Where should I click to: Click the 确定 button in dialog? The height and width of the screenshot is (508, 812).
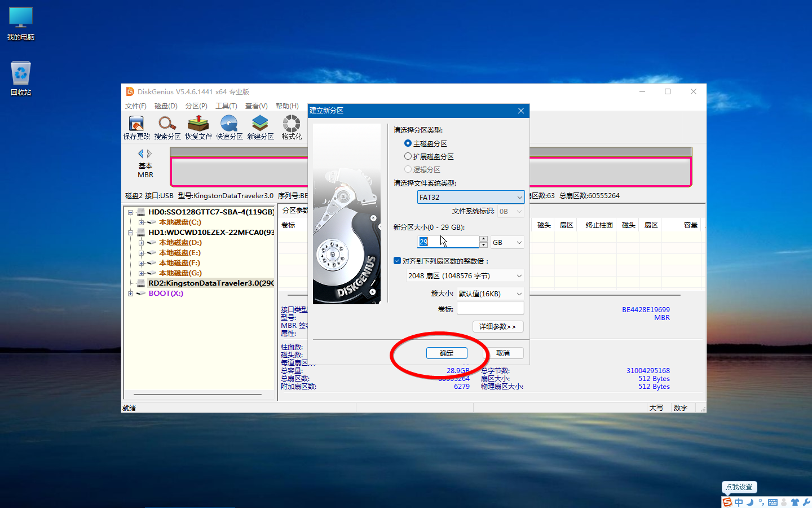pyautogui.click(x=447, y=353)
